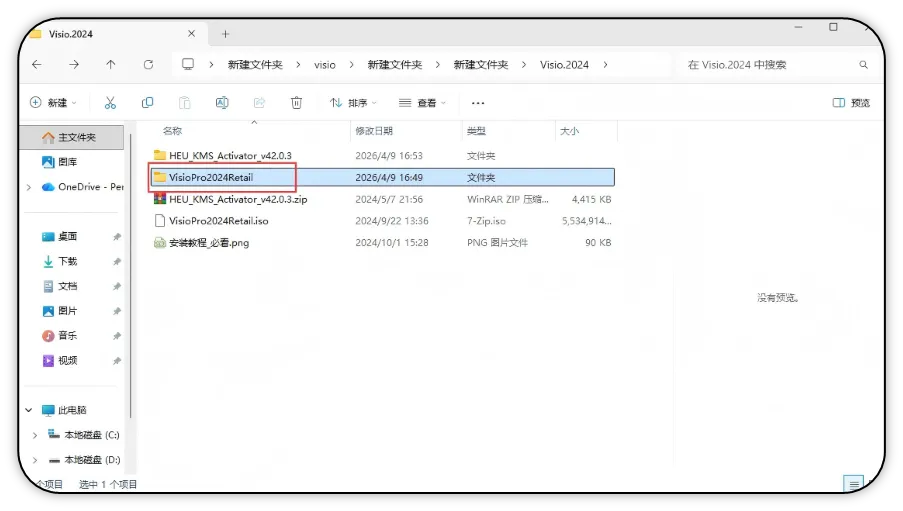Sort by 大小 column header
This screenshot has height=511, width=903.
(570, 131)
